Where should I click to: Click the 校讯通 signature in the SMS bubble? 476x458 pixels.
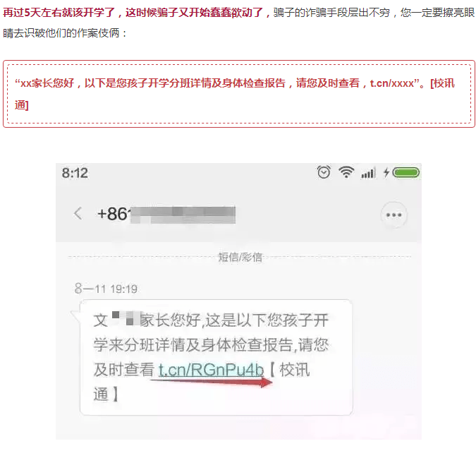point(201,382)
